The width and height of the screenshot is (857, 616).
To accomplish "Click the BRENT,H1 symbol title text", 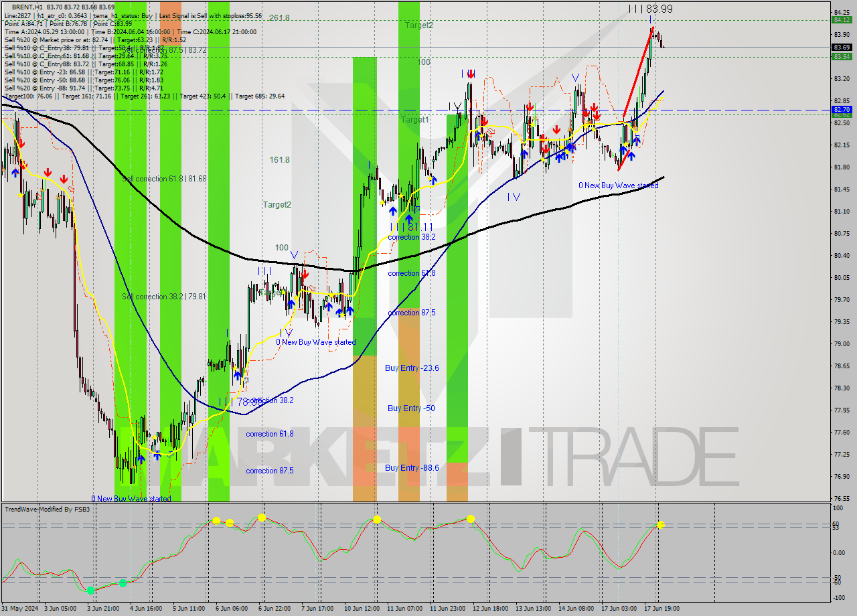I will (x=29, y=7).
